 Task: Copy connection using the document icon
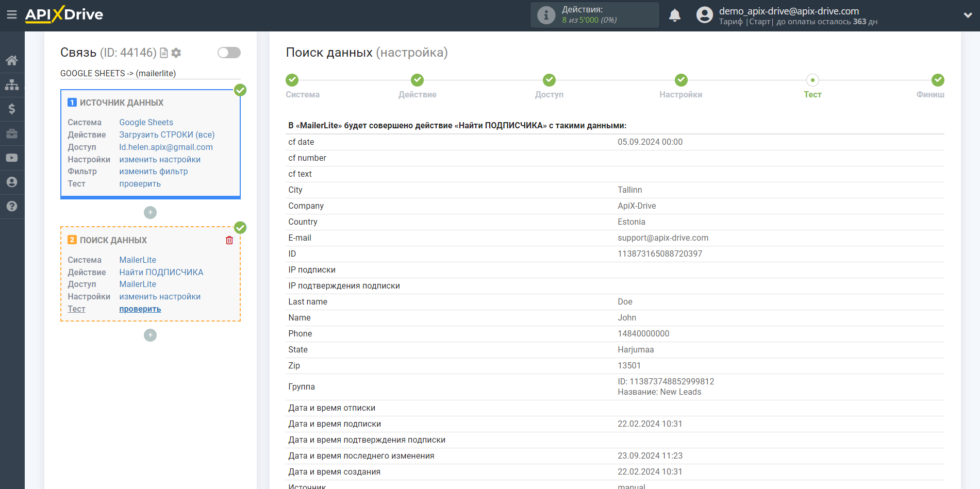(164, 53)
